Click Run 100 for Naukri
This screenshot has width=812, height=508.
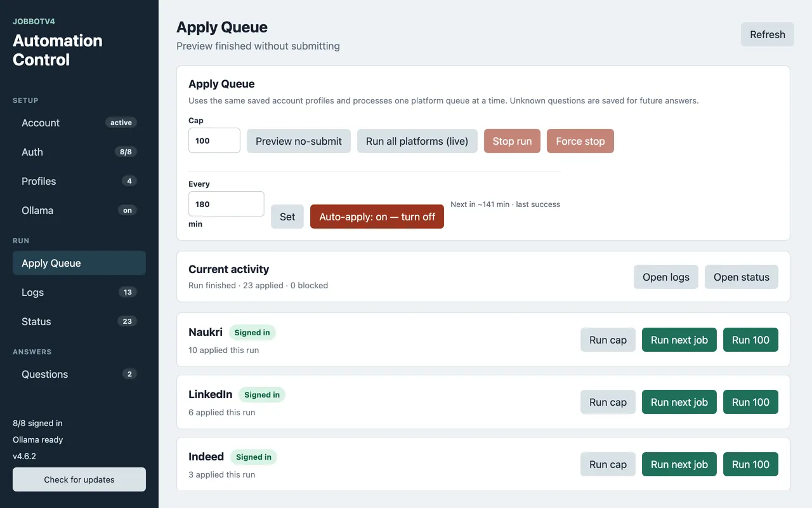750,340
